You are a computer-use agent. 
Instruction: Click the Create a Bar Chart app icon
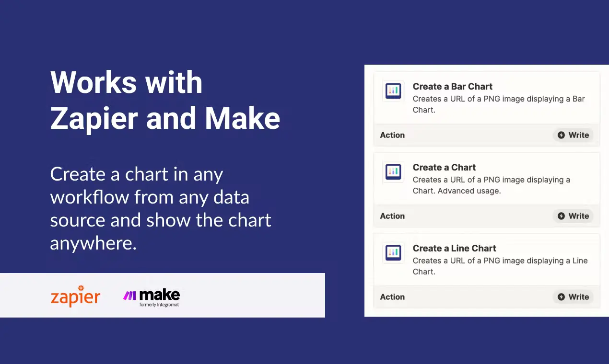tap(393, 91)
